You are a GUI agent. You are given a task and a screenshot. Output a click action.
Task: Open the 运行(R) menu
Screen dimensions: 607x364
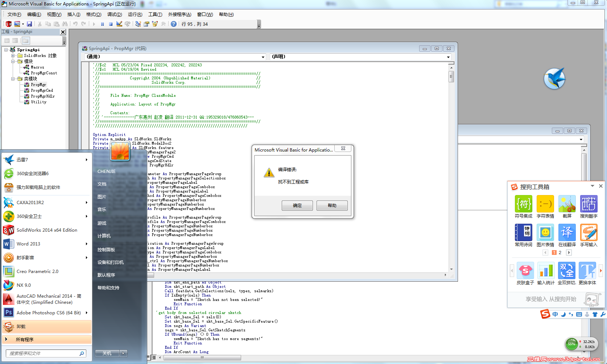click(x=135, y=15)
